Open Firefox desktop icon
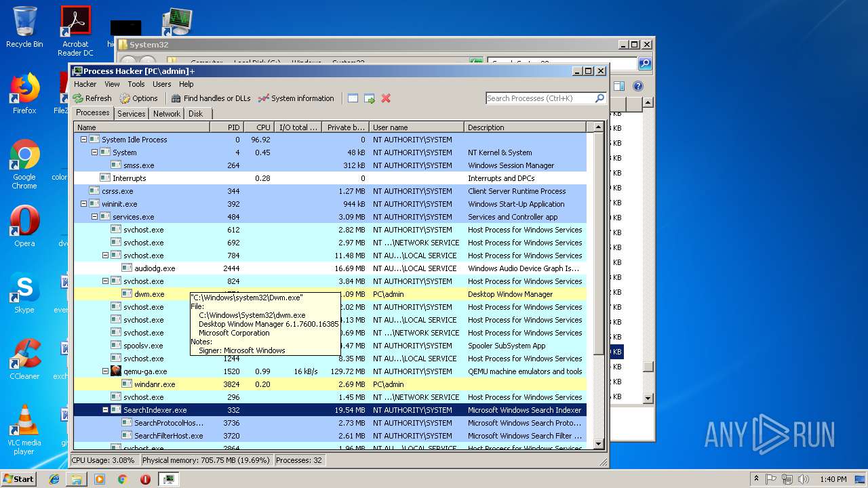The width and height of the screenshot is (868, 488). pos(24,94)
